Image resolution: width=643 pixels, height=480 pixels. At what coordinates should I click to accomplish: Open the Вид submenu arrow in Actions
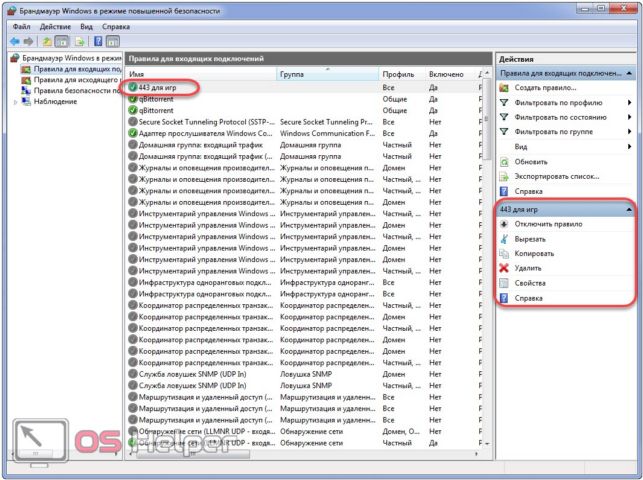(629, 147)
